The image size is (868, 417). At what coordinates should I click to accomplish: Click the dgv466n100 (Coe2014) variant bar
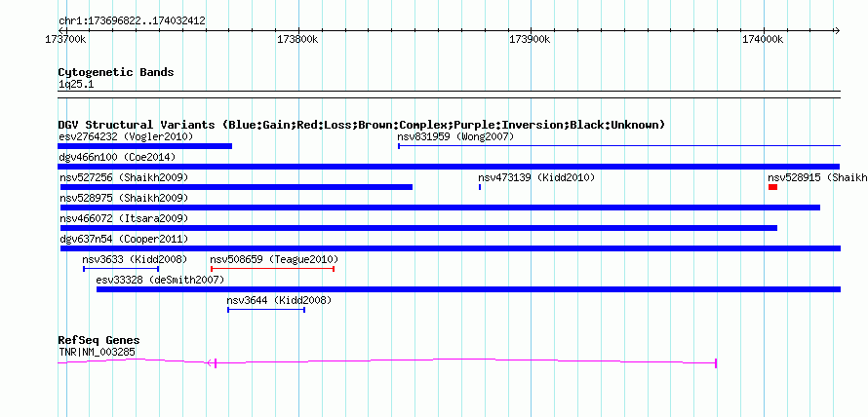pos(449,167)
